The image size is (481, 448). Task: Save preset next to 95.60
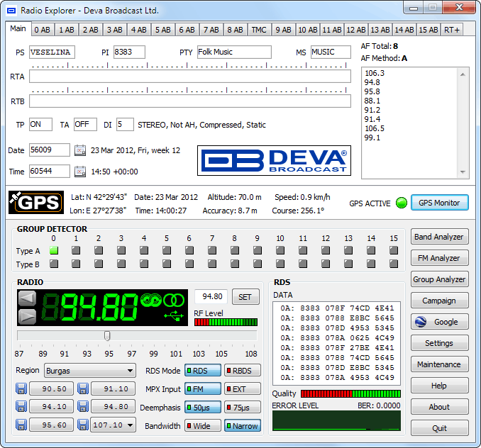[x=21, y=425]
